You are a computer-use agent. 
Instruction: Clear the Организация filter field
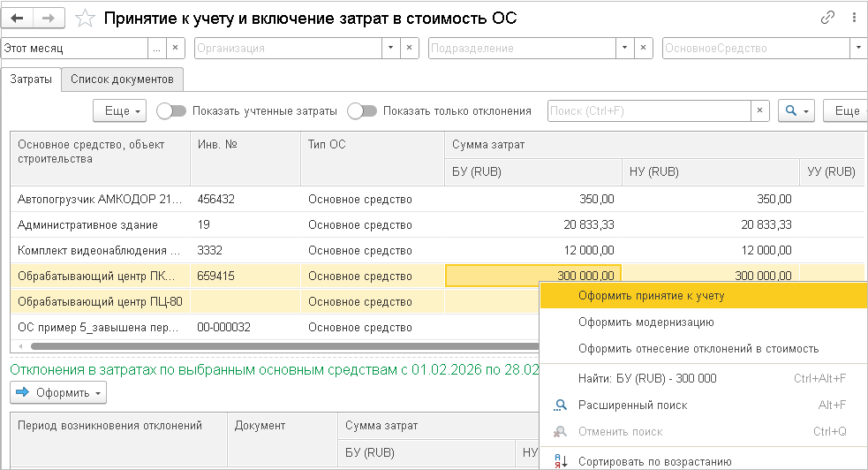tap(408, 49)
